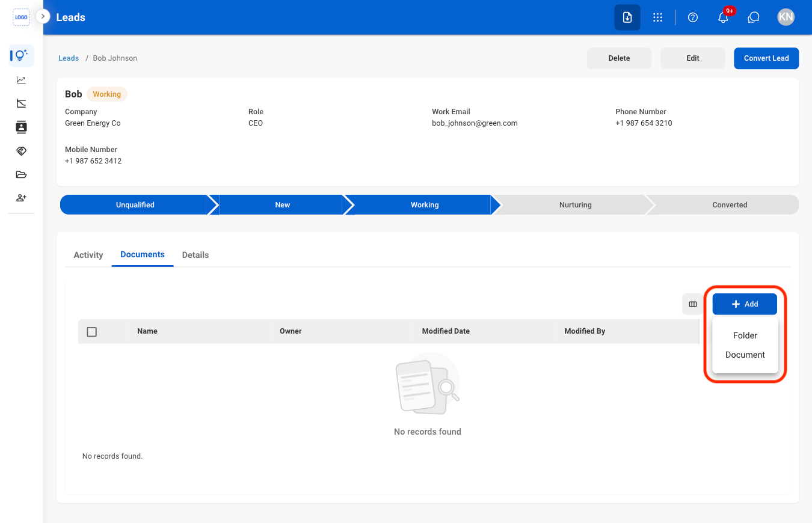
Task: Select the Unqualified stage
Action: [x=135, y=205]
